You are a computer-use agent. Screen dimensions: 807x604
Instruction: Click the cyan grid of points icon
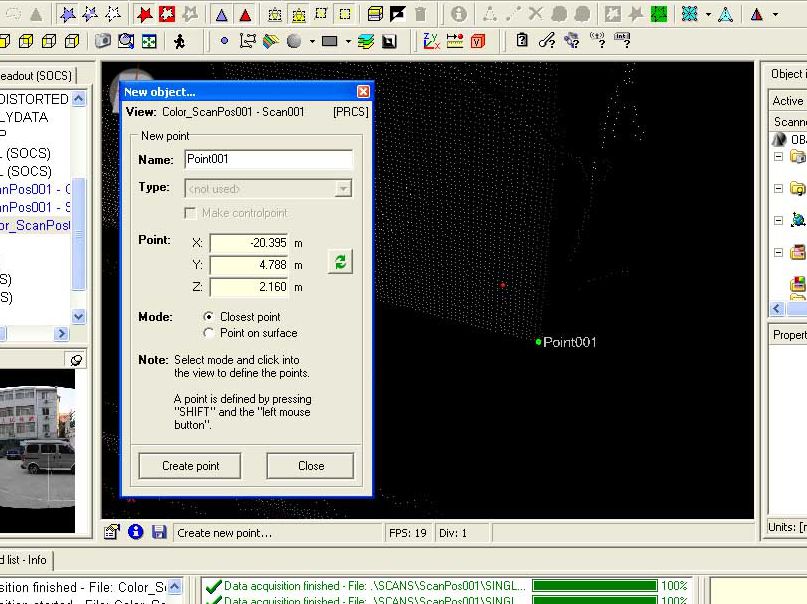point(689,14)
